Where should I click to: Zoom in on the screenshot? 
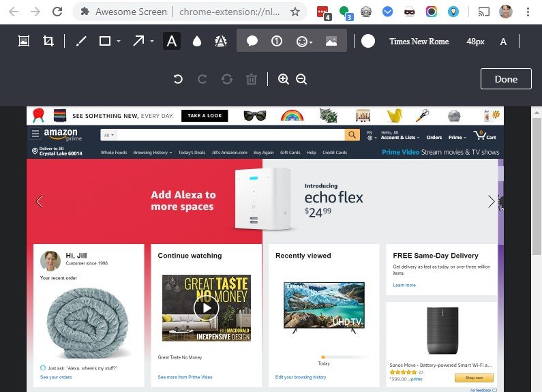284,79
